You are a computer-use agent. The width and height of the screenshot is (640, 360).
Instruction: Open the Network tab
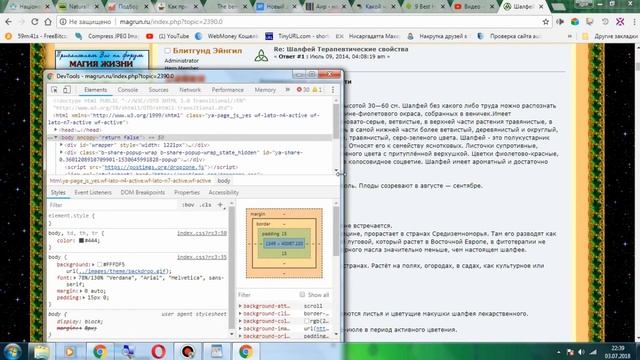click(190, 90)
